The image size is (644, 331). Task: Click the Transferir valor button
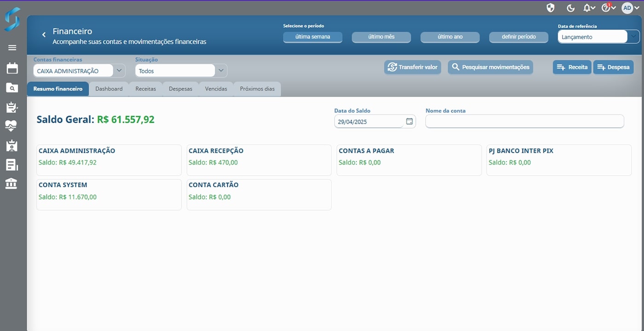coord(413,67)
